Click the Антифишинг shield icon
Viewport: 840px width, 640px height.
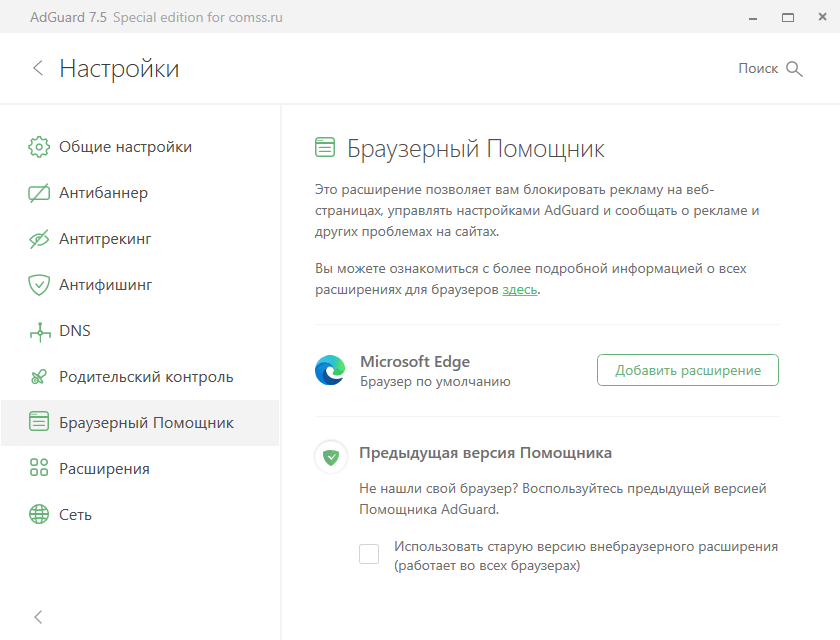click(x=39, y=285)
